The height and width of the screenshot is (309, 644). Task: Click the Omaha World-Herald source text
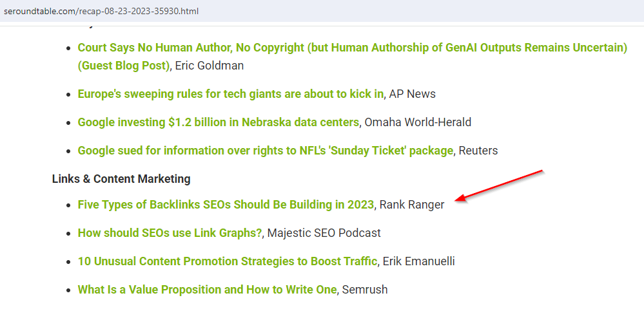pos(418,122)
